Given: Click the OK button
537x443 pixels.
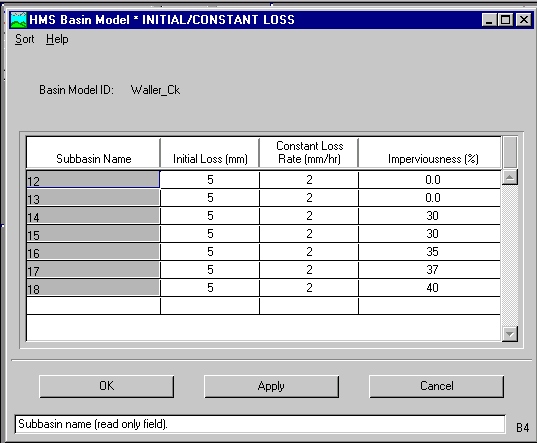Looking at the screenshot, I should click(x=107, y=387).
